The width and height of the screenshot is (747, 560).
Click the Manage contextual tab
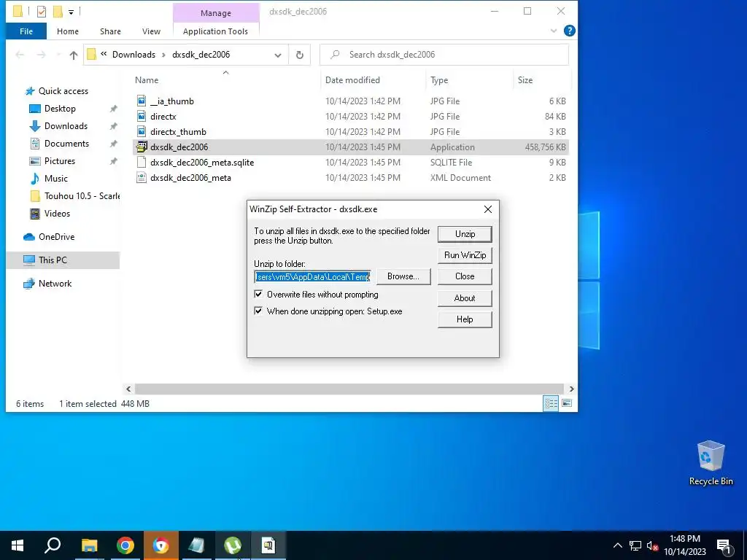click(216, 13)
